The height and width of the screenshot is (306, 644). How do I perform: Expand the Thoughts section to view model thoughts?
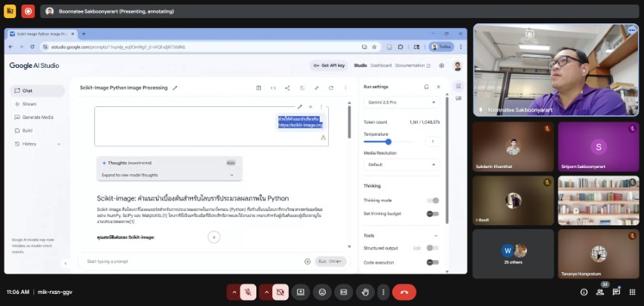pos(167,175)
